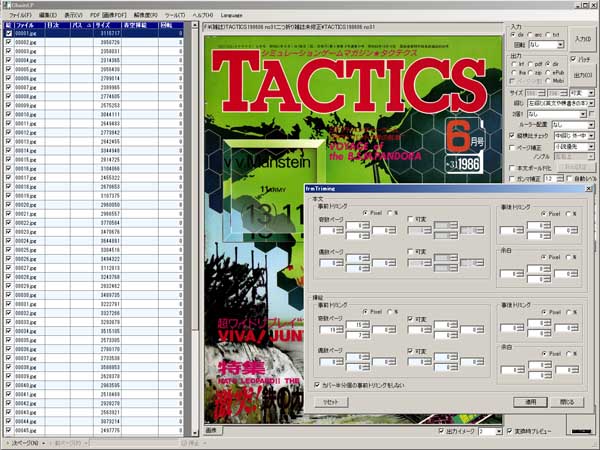Select the Mobi output radio button
The image size is (600, 450).
[x=548, y=81]
